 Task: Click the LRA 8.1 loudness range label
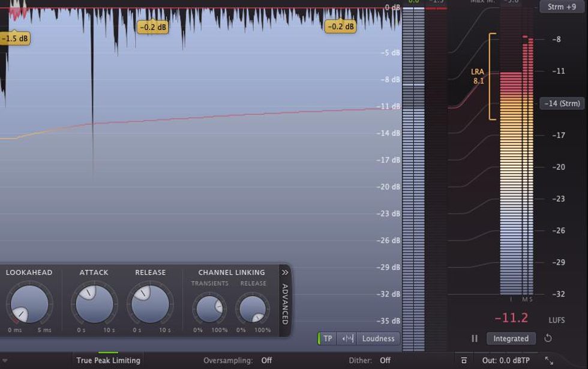point(478,76)
